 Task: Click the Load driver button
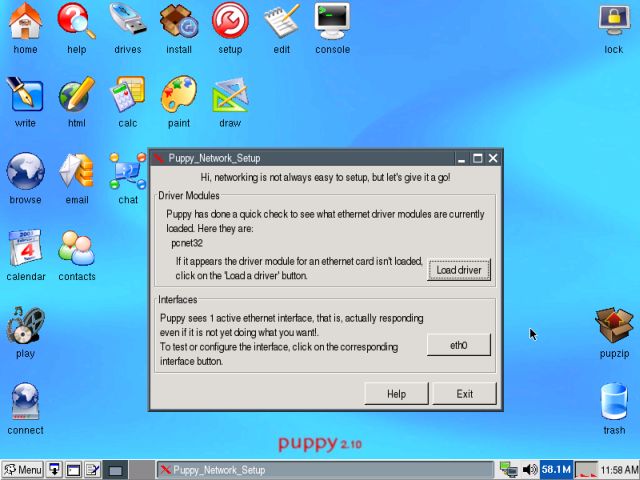point(459,270)
